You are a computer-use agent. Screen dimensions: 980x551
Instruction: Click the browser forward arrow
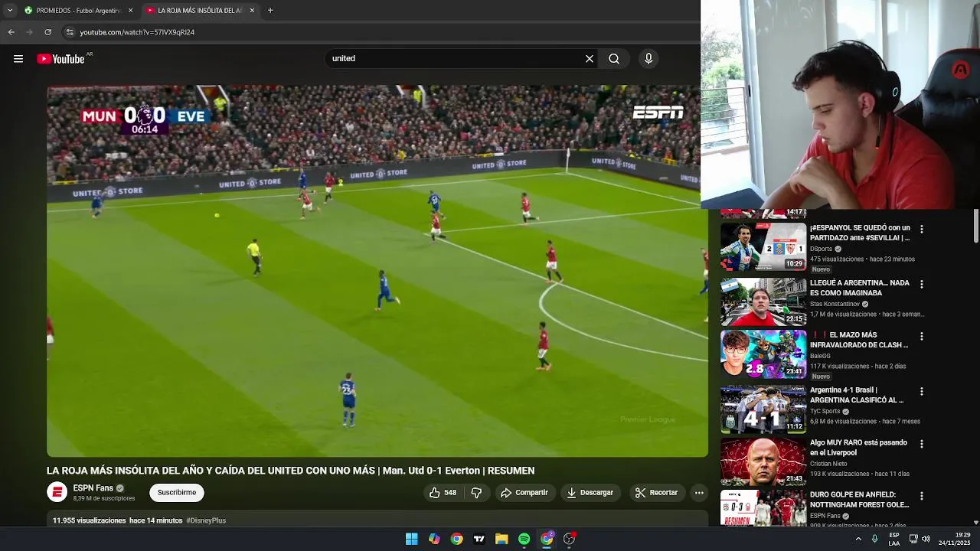pos(29,32)
